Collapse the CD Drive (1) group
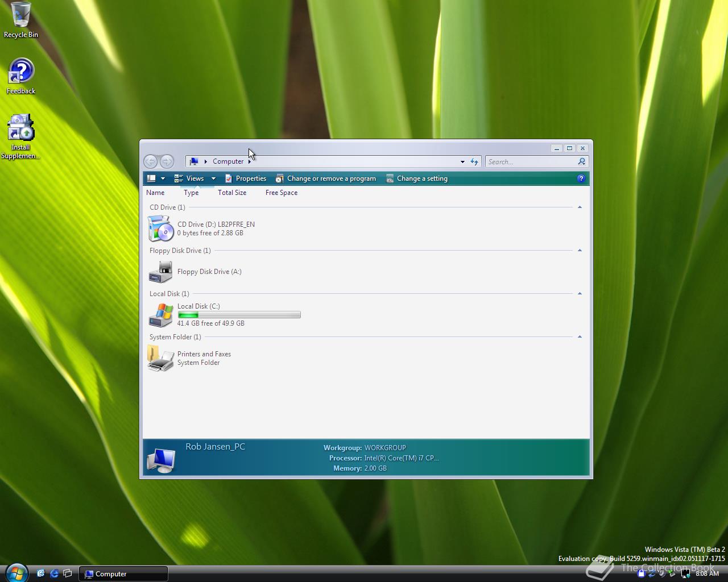 [580, 207]
